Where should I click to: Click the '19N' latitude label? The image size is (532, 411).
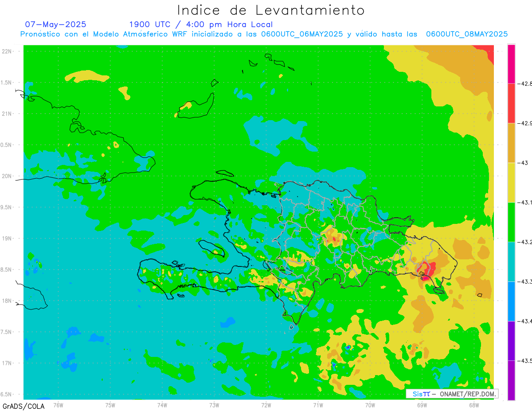click(6, 239)
